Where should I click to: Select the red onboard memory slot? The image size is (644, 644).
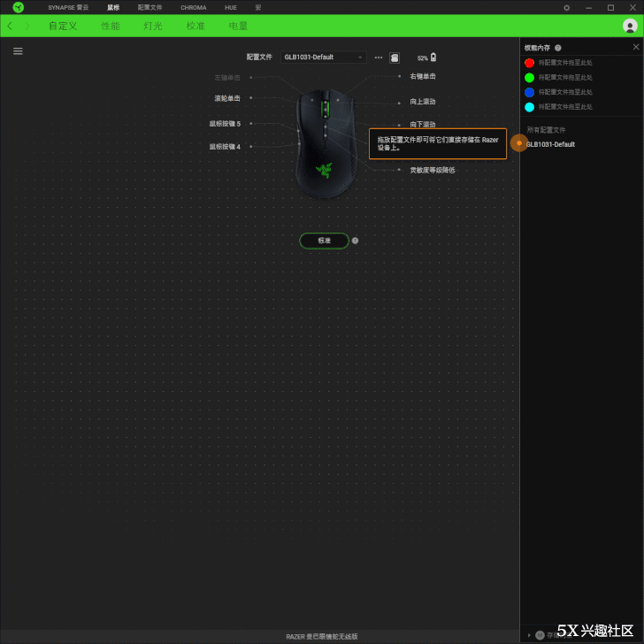529,63
